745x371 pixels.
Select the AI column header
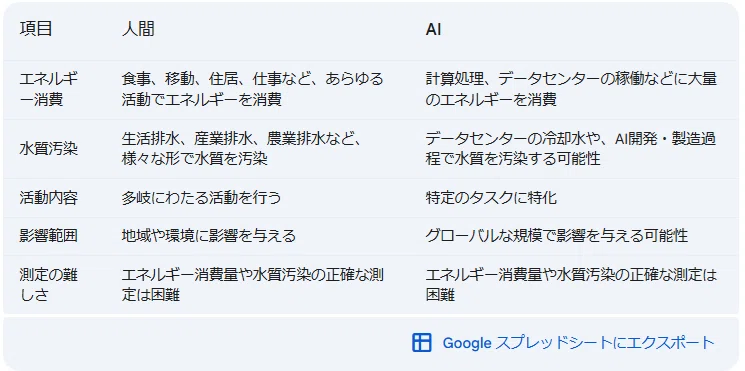click(433, 29)
